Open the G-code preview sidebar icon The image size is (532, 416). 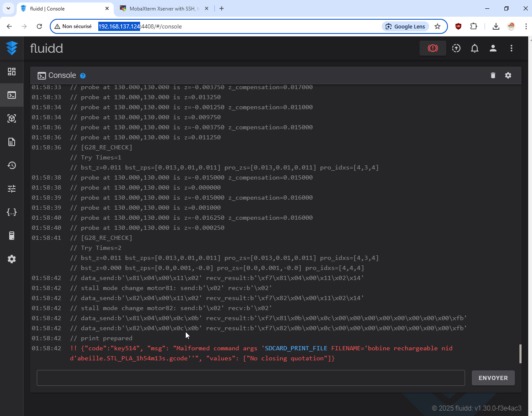12,118
